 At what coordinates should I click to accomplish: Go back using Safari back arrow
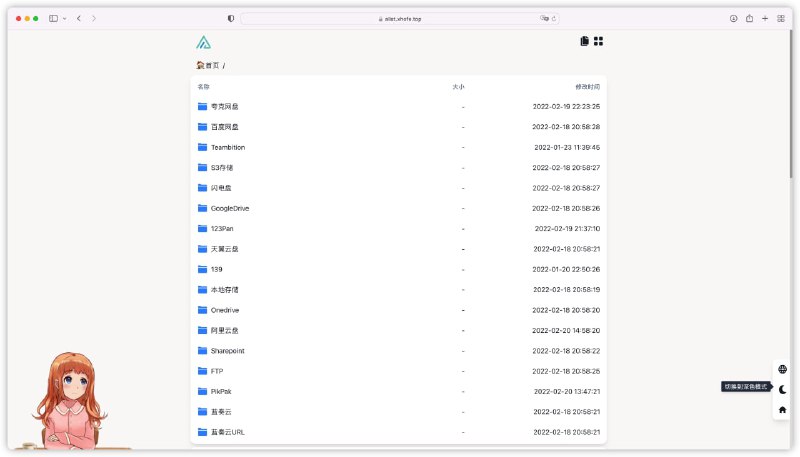[x=79, y=18]
